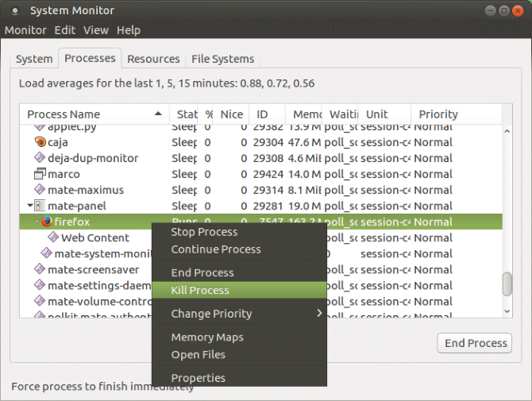The image size is (532, 401).
Task: Toggle sort order on Process Name column
Action: [94, 114]
